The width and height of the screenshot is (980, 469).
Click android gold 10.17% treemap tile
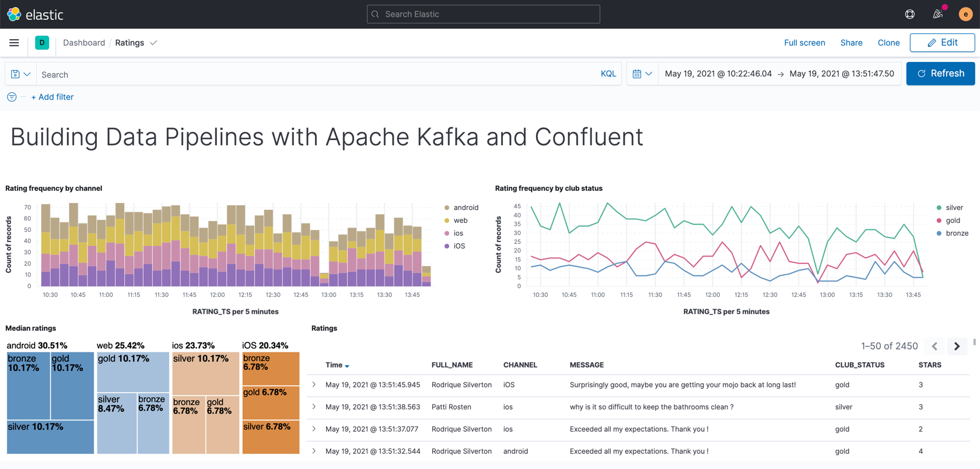pos(72,386)
